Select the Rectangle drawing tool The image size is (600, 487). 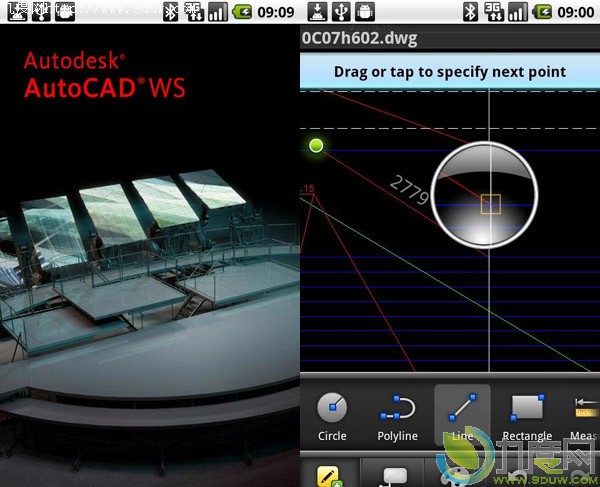527,417
